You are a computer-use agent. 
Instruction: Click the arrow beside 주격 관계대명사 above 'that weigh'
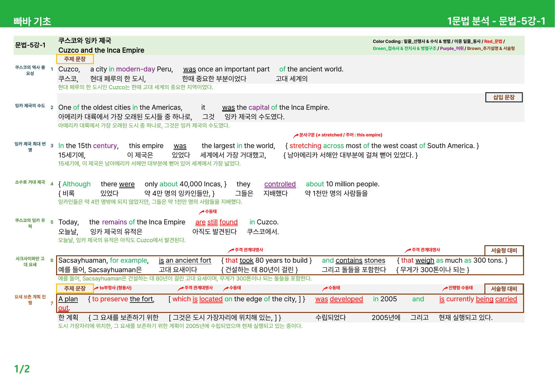(408, 250)
